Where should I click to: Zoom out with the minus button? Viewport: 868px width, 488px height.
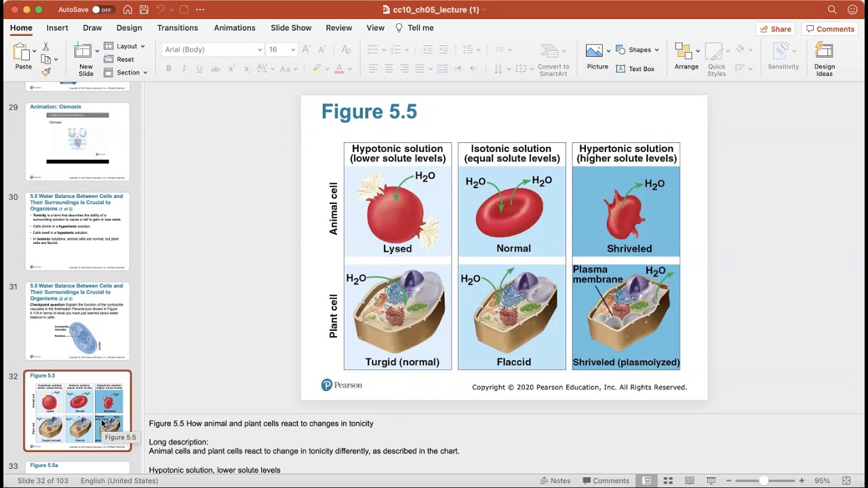(729, 481)
